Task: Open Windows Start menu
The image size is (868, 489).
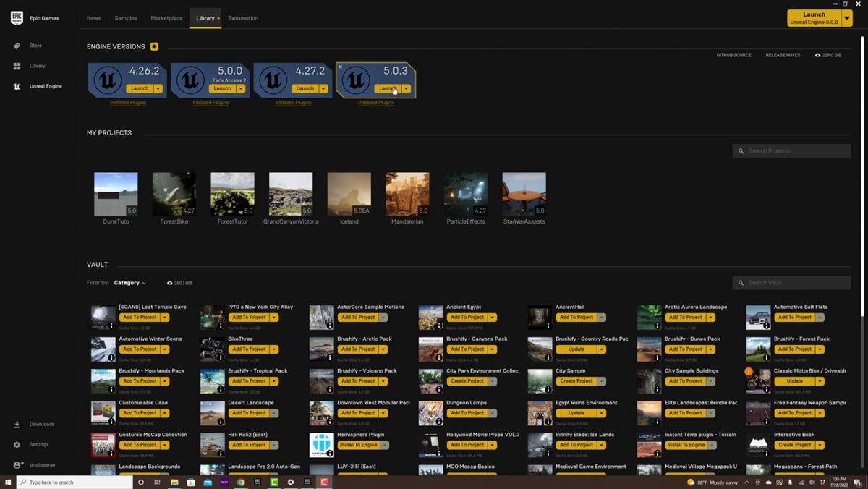Action: [8, 482]
